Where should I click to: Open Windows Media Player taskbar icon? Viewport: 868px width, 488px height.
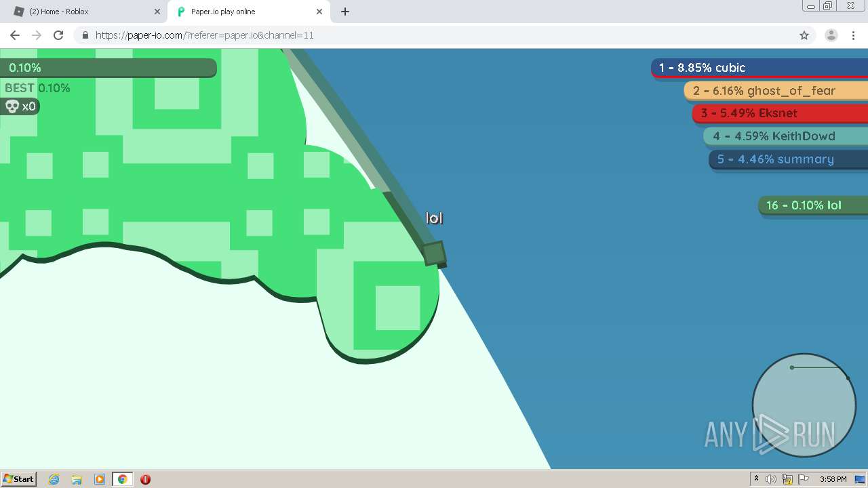click(x=100, y=479)
